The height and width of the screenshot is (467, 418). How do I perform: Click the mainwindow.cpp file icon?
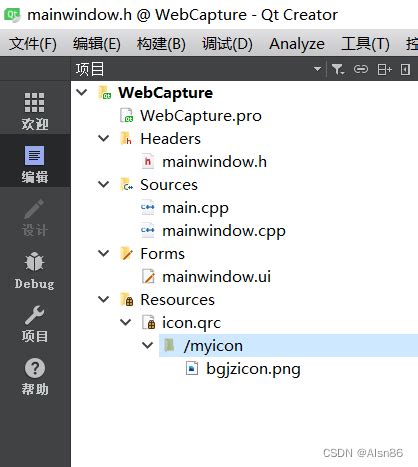(148, 230)
